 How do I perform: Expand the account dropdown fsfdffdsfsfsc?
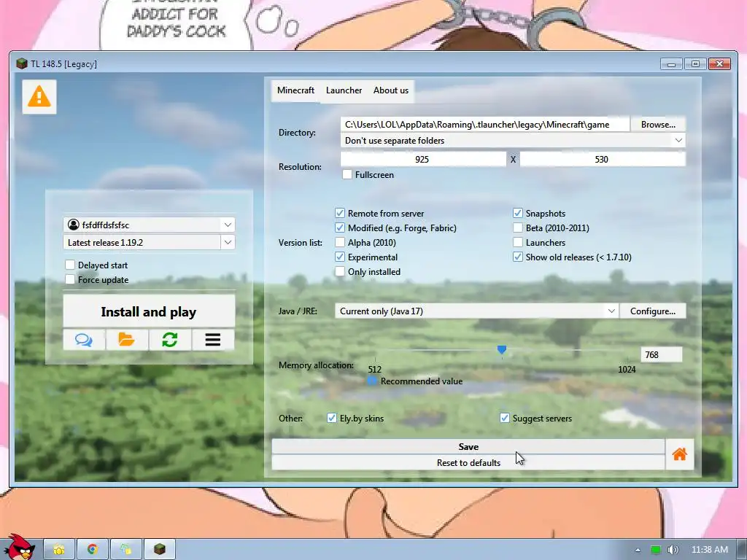228,225
